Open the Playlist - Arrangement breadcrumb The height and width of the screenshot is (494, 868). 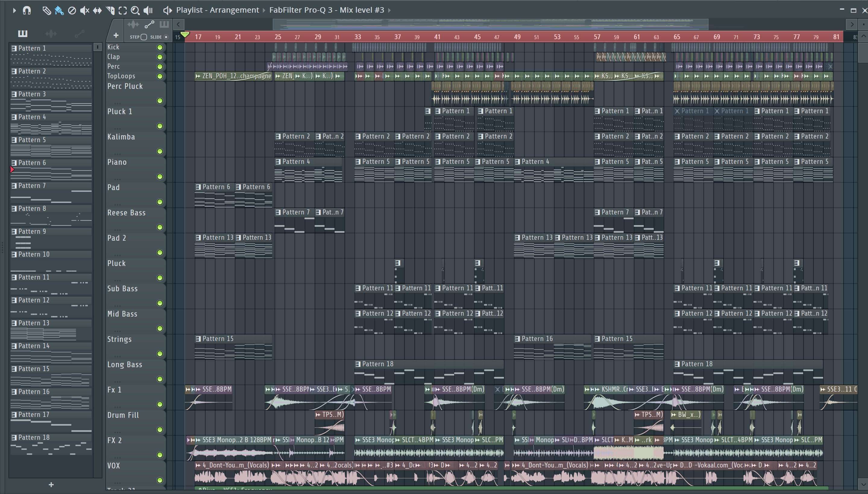217,10
